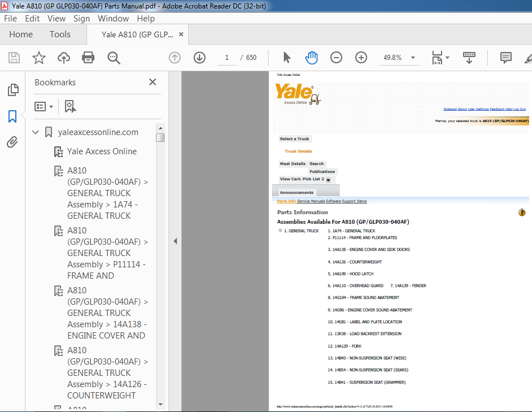The image size is (532, 412).
Task: Open bookmark options list dropdown
Action: 44,106
